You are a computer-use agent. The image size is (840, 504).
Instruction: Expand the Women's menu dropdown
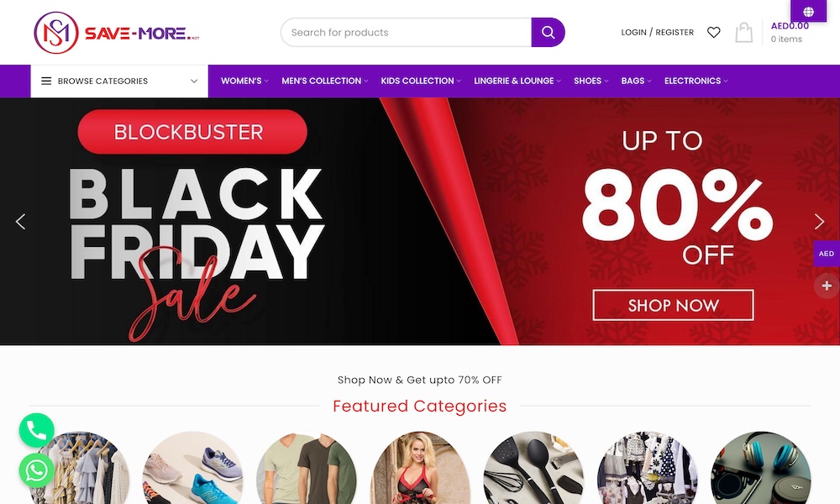pos(244,81)
